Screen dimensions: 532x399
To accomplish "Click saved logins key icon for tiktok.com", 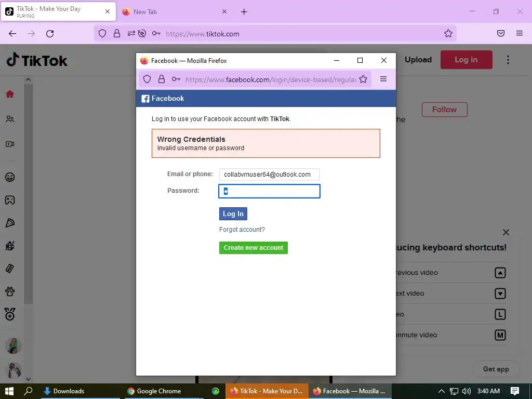I will tap(156, 33).
